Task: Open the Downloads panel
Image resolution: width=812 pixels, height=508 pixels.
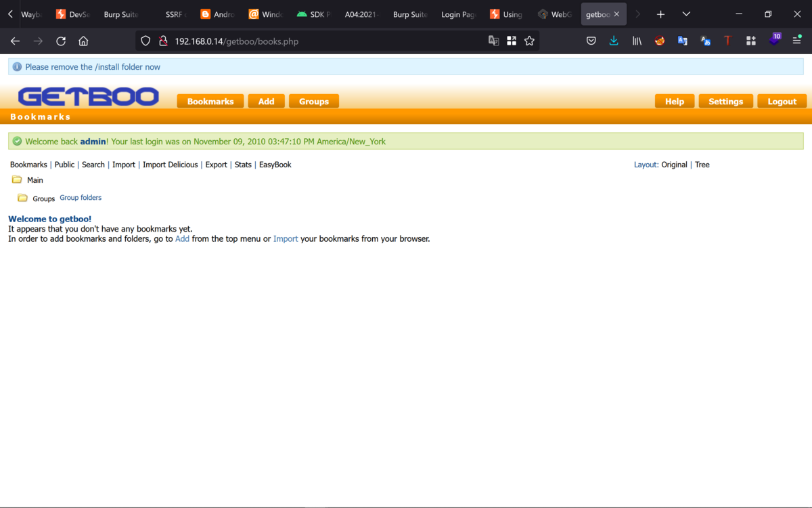Action: [614, 41]
